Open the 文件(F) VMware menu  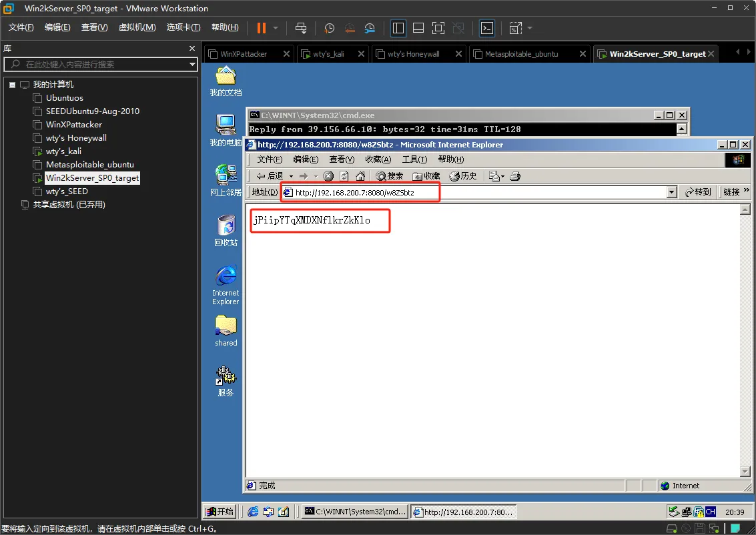21,27
